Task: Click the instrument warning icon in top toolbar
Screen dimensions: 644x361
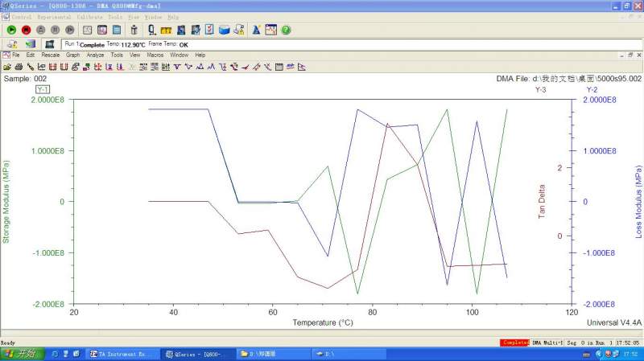Action: click(x=239, y=30)
